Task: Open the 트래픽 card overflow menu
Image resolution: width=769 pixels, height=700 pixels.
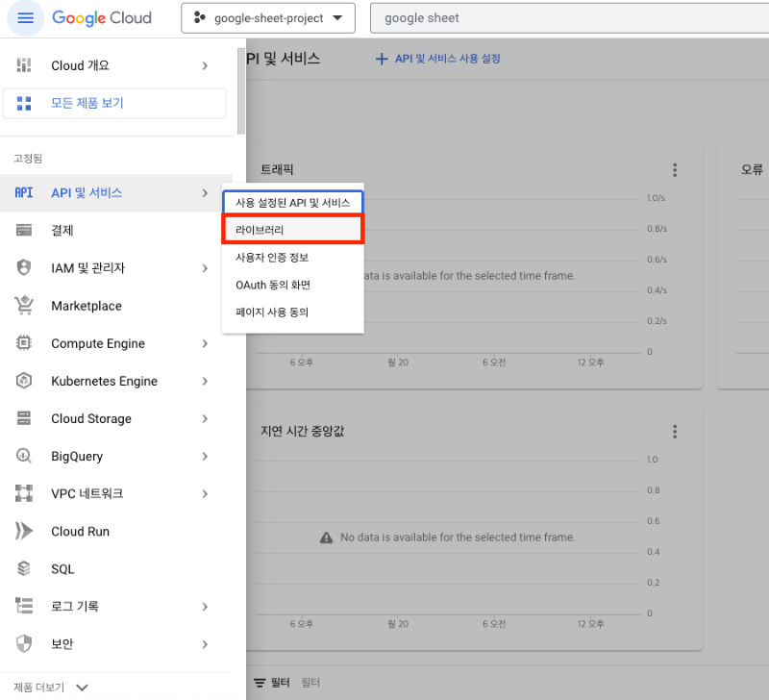Action: [675, 169]
